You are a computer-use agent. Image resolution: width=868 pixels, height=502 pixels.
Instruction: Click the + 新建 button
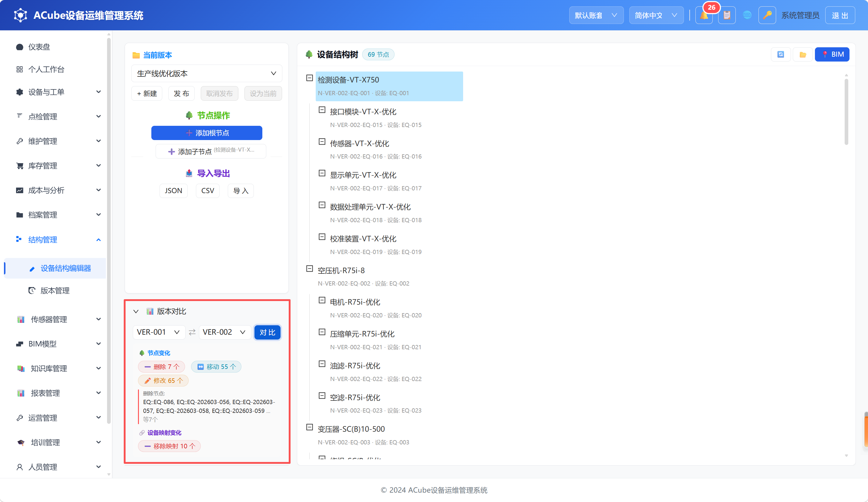[x=147, y=94]
